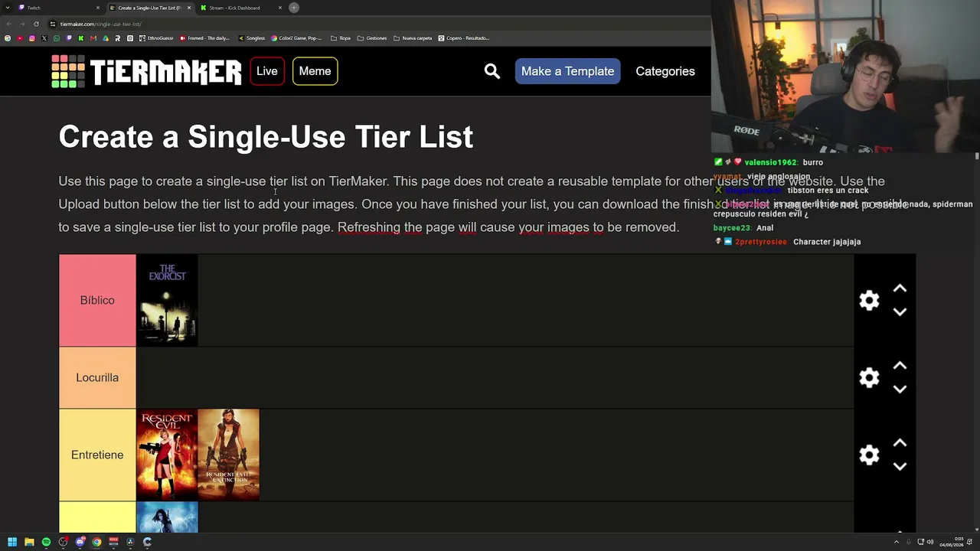
Task: Click the TierMaker logo
Action: tap(146, 71)
